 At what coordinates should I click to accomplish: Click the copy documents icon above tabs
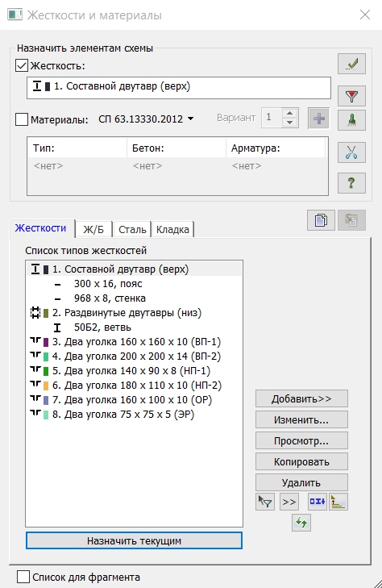321,219
